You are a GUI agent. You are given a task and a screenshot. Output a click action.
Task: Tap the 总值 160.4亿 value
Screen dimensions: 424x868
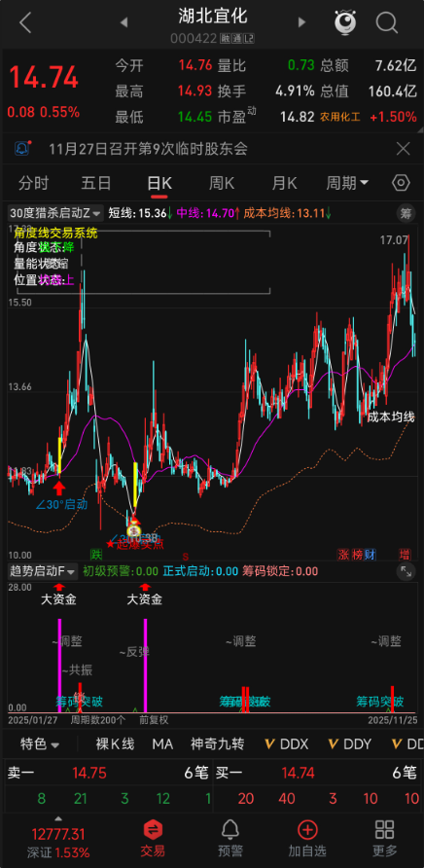pyautogui.click(x=369, y=91)
